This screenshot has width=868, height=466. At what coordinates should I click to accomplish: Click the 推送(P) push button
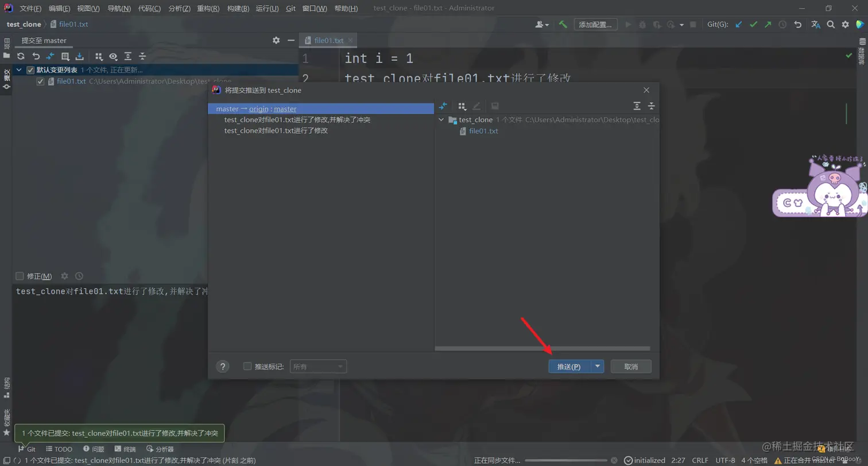coord(569,367)
